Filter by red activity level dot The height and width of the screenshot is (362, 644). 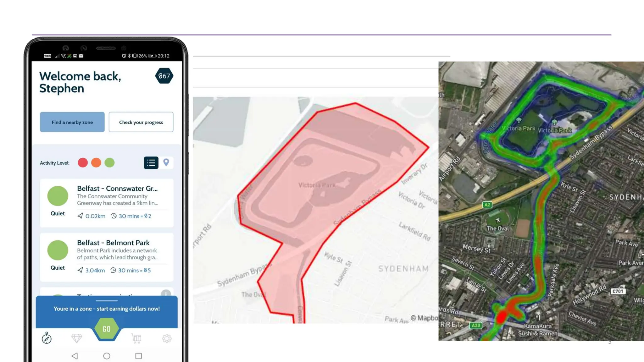[83, 162]
